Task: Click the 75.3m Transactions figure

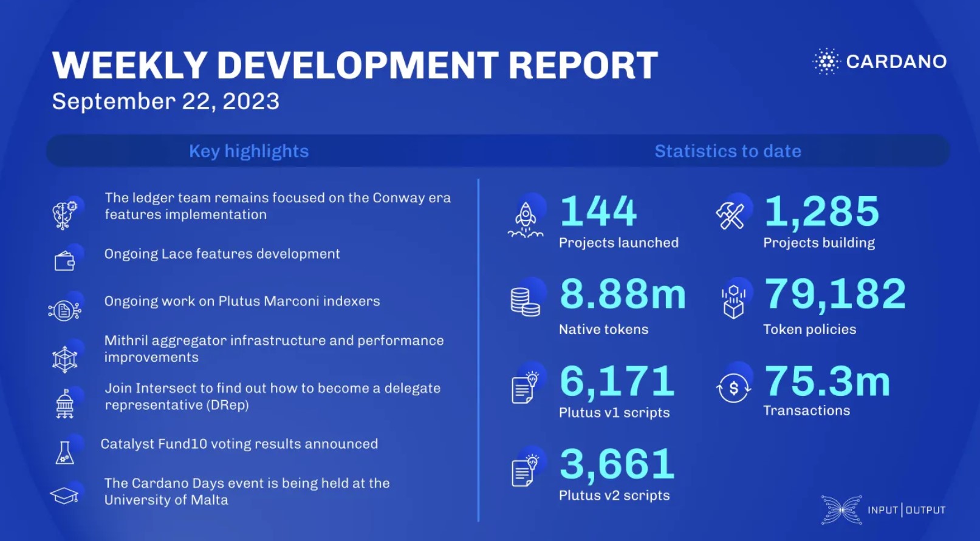Action: coord(827,382)
